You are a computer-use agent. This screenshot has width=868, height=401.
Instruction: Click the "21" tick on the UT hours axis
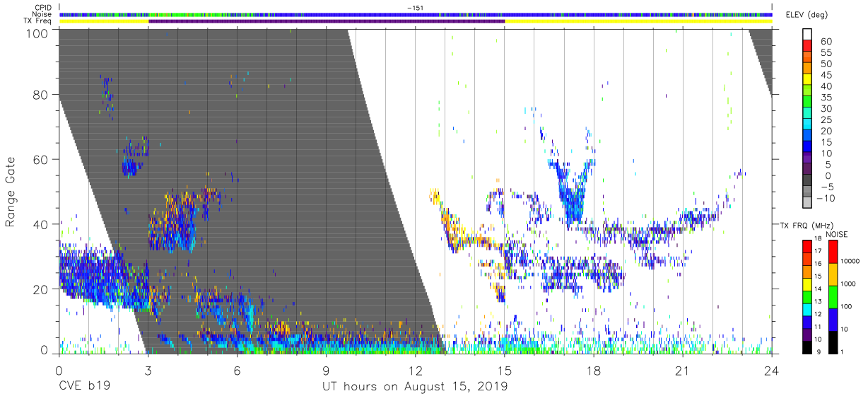pyautogui.click(x=683, y=370)
